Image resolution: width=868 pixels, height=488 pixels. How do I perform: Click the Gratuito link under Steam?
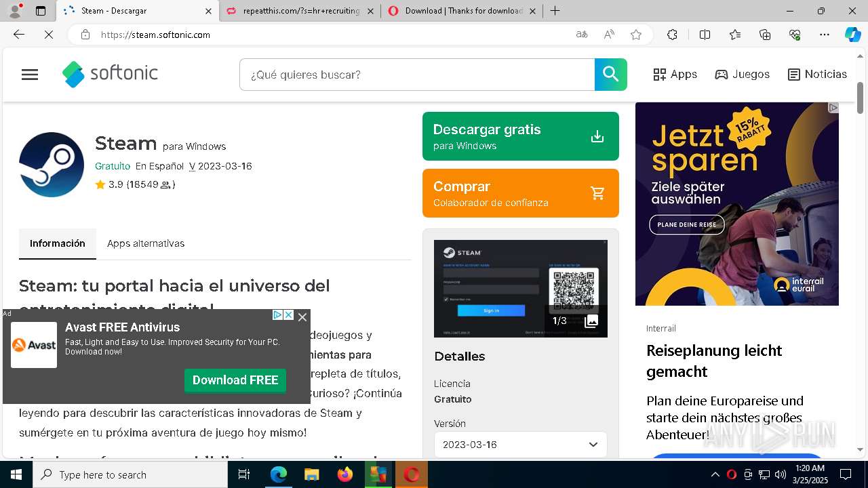[x=113, y=166]
